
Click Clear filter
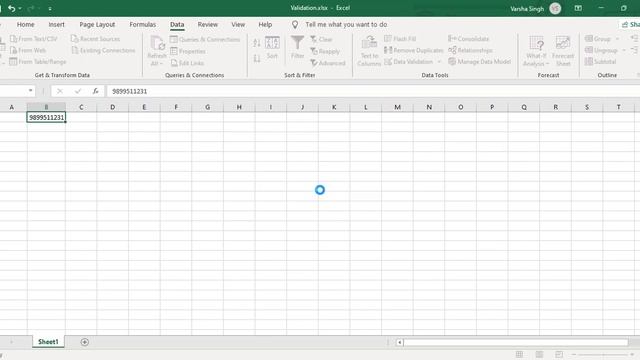pyautogui.click(x=321, y=39)
